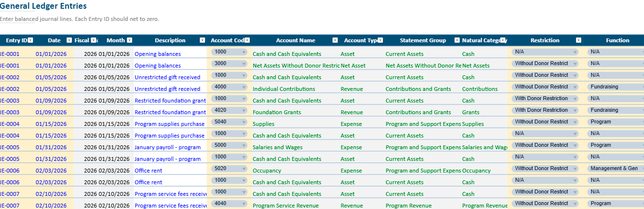
Task: Click the Account Type filter button
Action: (x=380, y=40)
